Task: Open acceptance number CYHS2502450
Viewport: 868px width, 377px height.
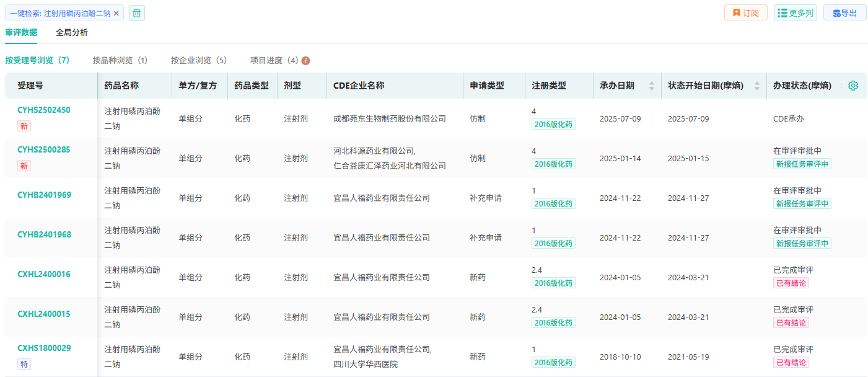Action: (x=44, y=110)
